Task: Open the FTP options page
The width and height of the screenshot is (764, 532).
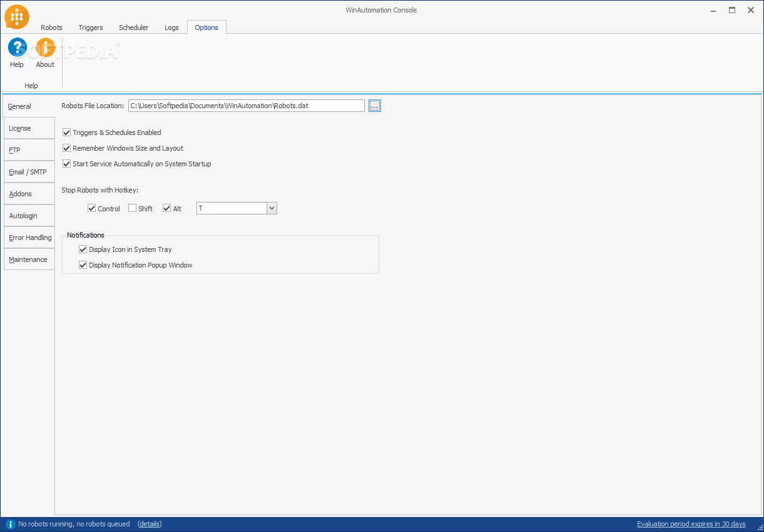Action: [29, 150]
